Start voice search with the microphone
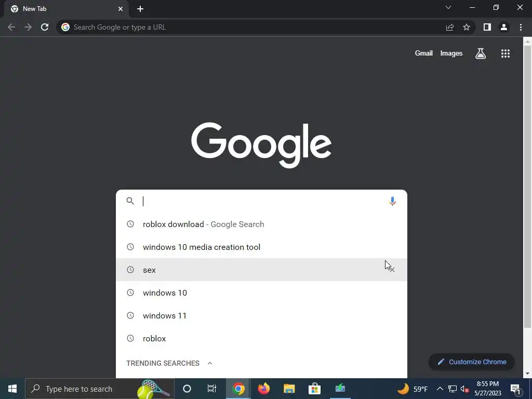The height and width of the screenshot is (399, 532). (392, 201)
